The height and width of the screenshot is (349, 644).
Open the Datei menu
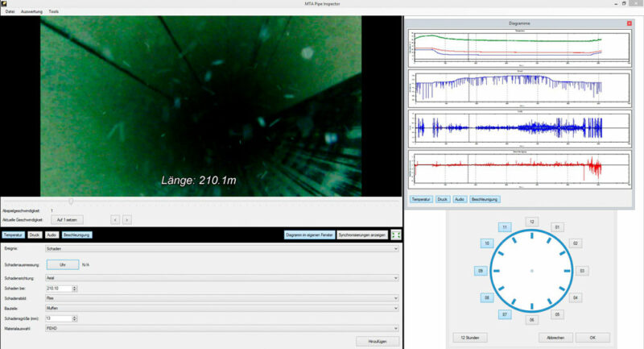10,12
